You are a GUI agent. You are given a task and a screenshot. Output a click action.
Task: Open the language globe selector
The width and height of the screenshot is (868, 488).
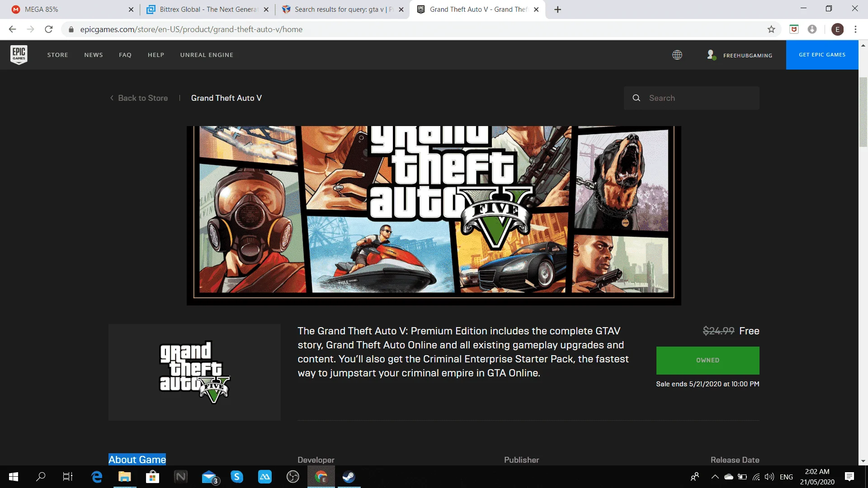click(677, 55)
